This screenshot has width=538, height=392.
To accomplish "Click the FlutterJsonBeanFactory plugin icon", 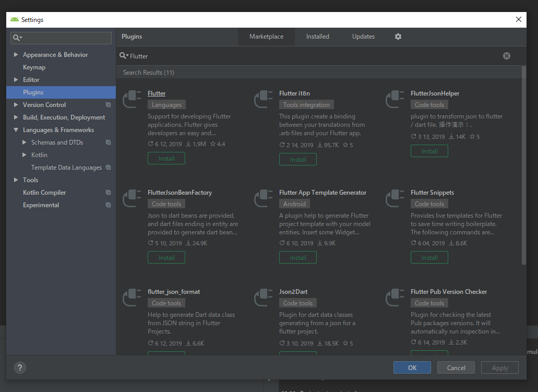I will [131, 198].
